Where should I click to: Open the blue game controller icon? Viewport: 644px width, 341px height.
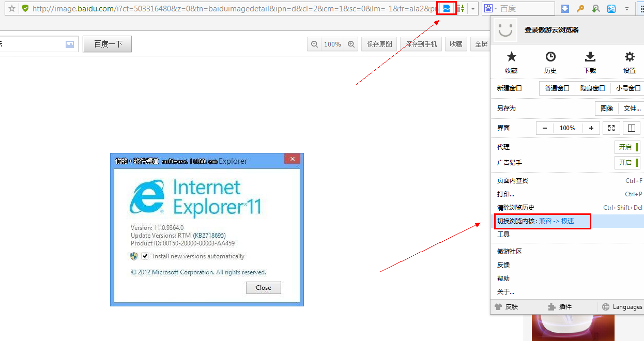(611, 9)
